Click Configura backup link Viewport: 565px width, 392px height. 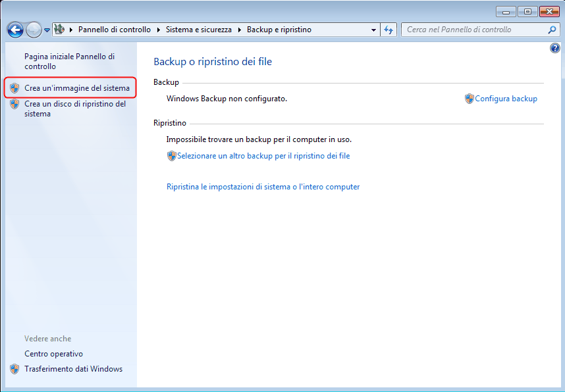(506, 99)
